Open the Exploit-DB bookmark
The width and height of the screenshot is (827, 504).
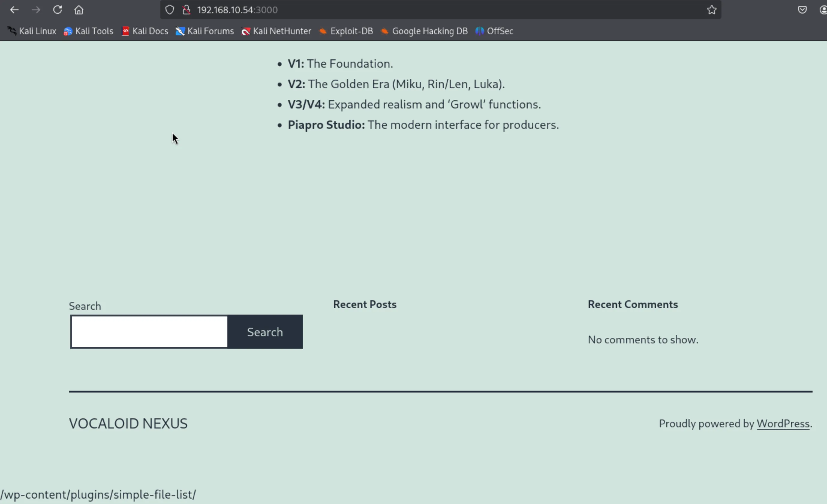point(346,31)
